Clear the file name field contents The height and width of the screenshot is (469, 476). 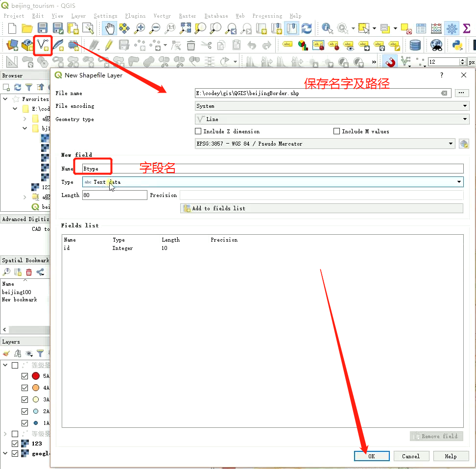[x=444, y=93]
